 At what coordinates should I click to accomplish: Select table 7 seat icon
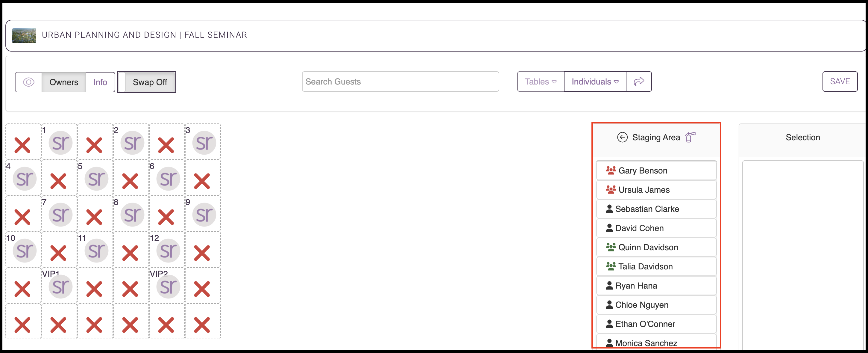click(61, 215)
